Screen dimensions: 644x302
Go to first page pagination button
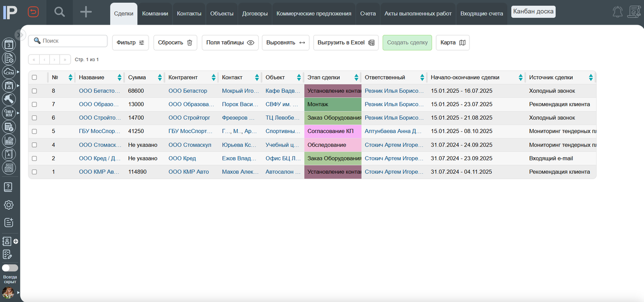(x=33, y=60)
